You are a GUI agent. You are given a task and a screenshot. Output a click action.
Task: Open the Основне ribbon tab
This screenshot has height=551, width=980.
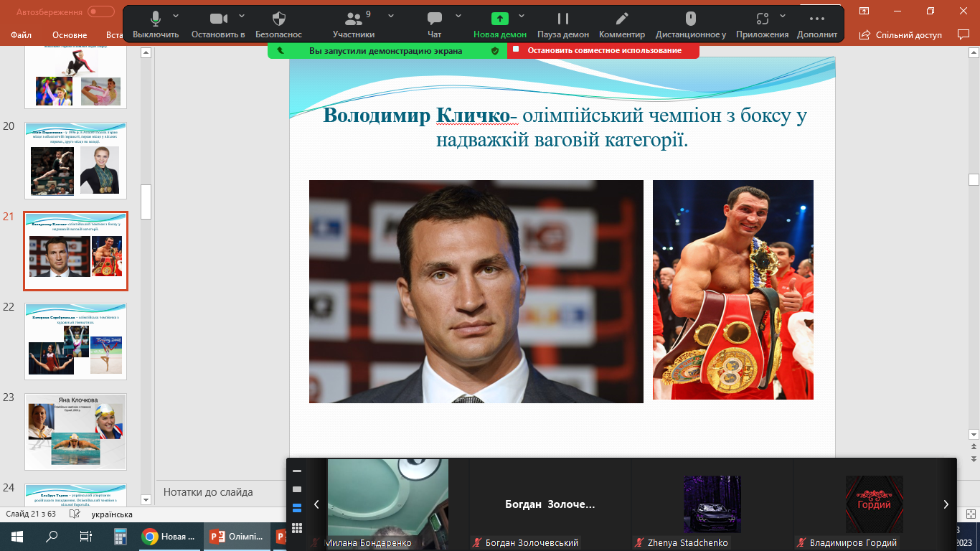pos(70,35)
